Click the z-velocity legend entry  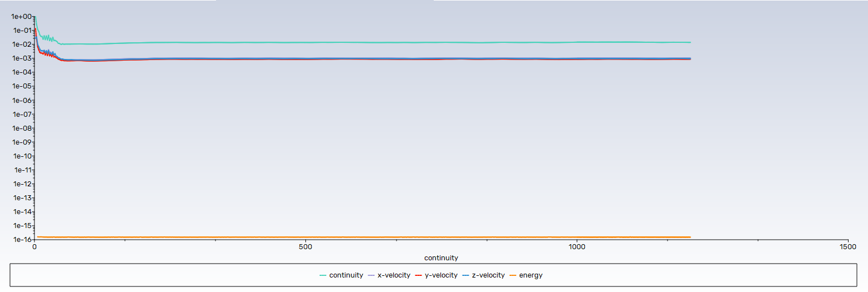pyautogui.click(x=483, y=275)
